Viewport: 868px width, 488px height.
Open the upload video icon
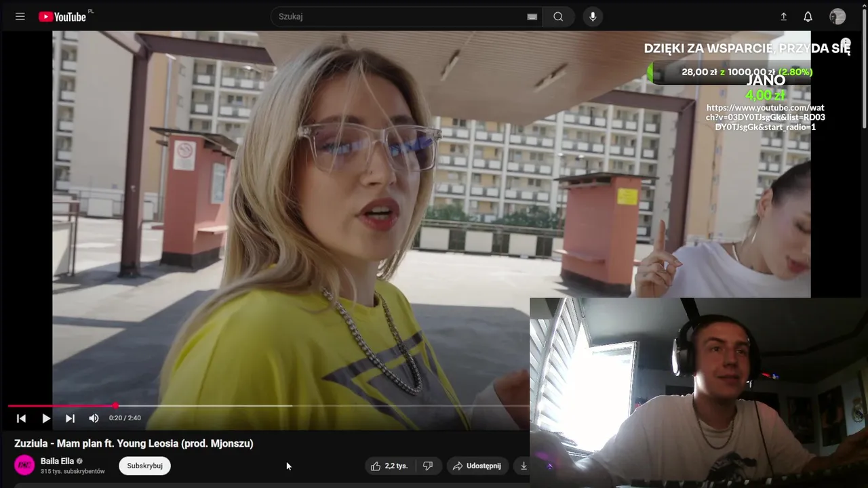[783, 17]
